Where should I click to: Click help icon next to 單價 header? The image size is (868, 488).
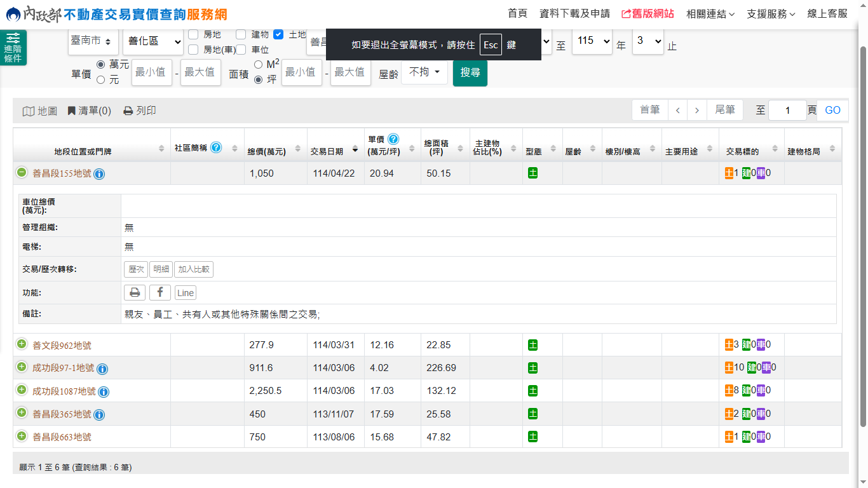point(393,139)
